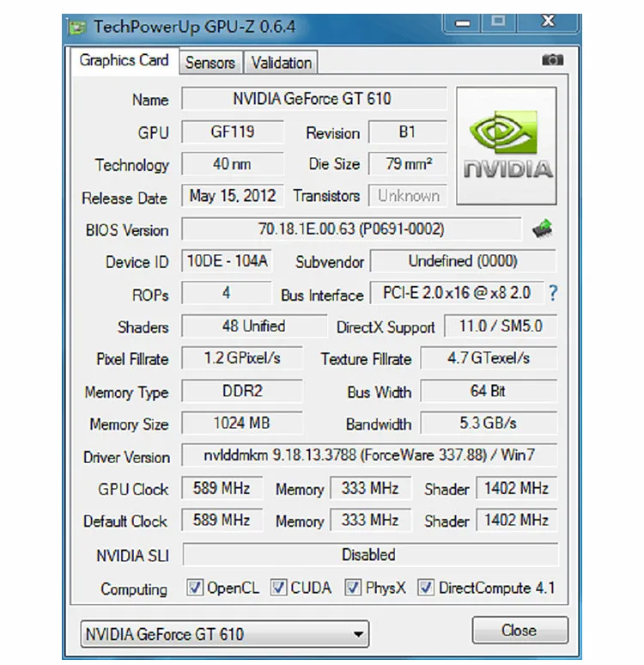Select the Die Size value 79 mm²
Screen dimensions: 644x665
click(x=407, y=164)
